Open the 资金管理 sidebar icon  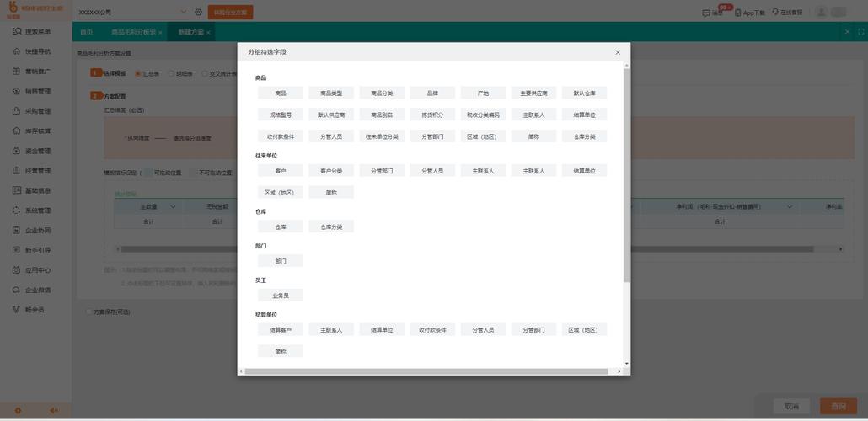[x=17, y=151]
